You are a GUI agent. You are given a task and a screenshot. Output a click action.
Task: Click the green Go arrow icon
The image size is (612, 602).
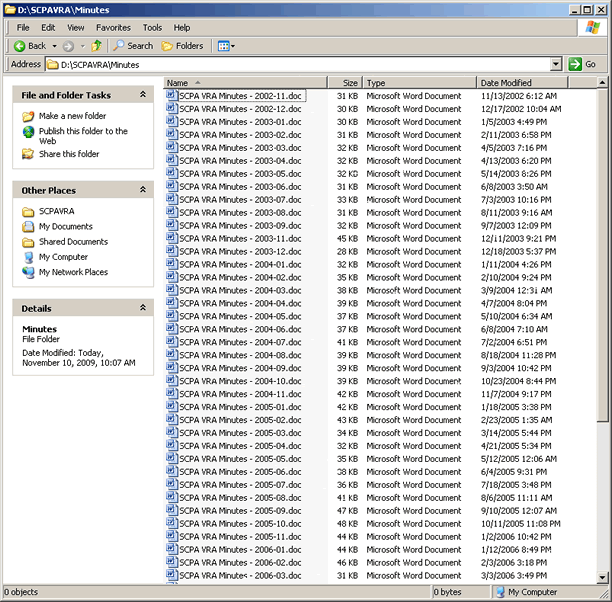tap(575, 64)
